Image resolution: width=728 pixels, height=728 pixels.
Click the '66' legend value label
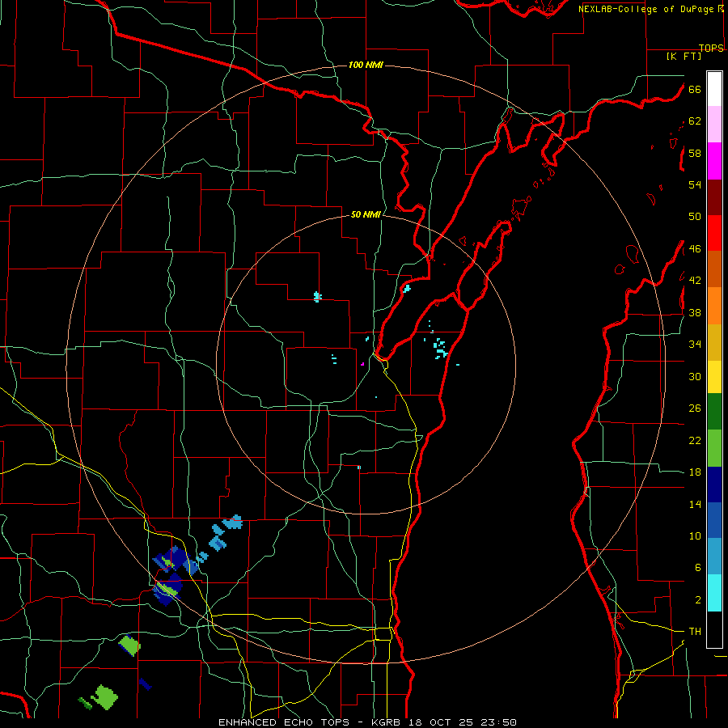tap(695, 89)
